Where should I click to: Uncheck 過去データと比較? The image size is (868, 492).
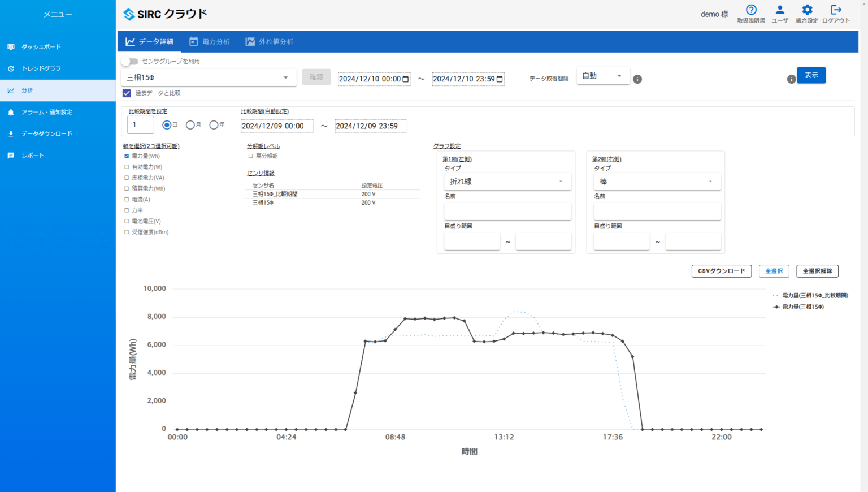coord(127,93)
